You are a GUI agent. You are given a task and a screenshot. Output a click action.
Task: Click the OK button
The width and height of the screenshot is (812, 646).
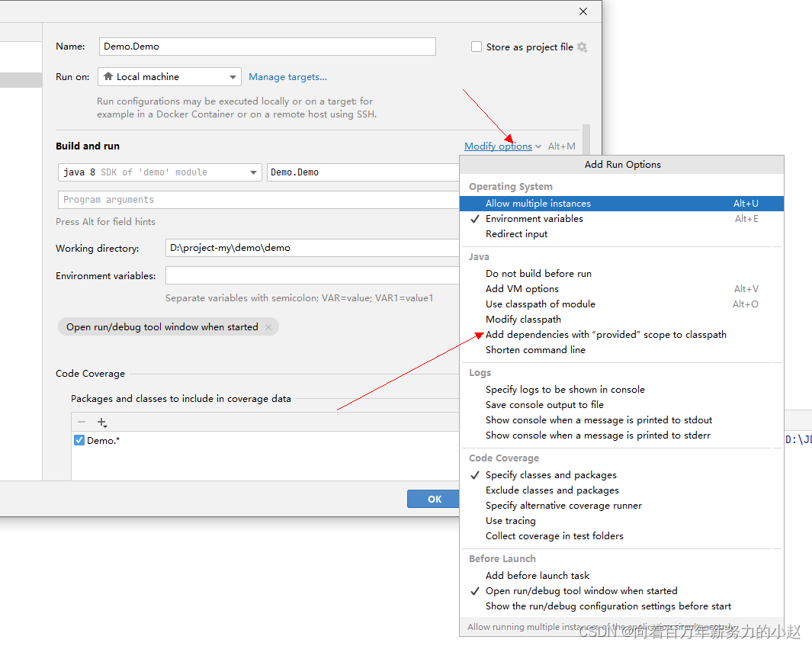point(433,499)
